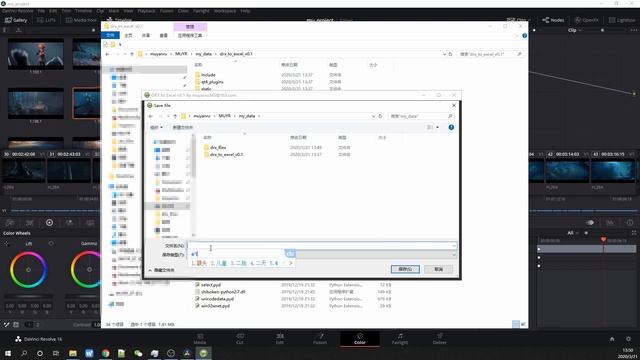640x360 pixels.
Task: Open Chrome from the taskbar
Action: (x=105, y=353)
